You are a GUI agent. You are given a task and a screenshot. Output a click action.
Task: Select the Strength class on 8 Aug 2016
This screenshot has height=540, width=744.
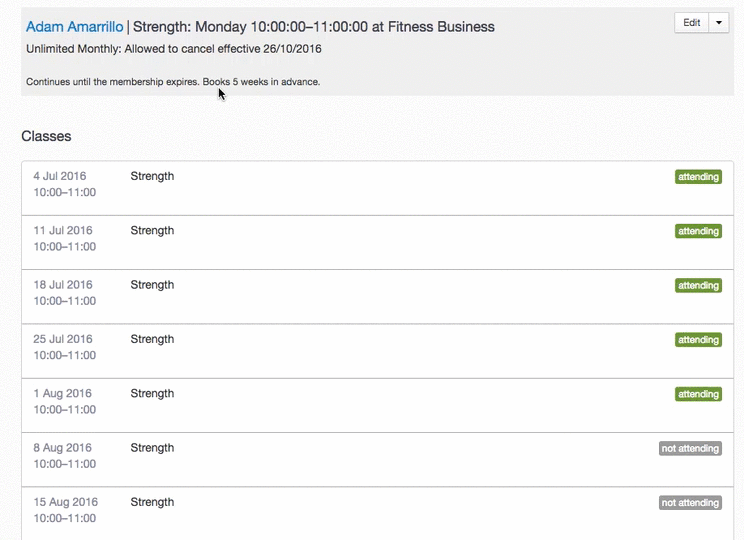coord(152,448)
